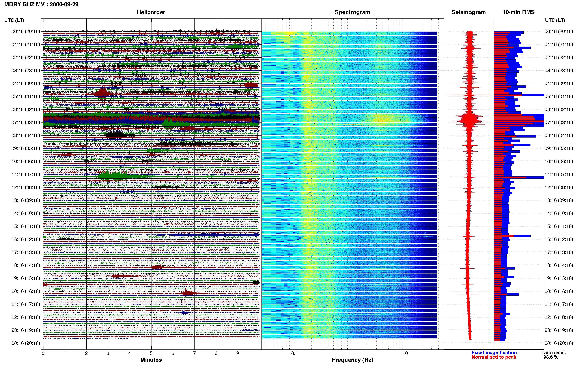Click the left '16:16 (12:16)' time label
This screenshot has height=368, width=588.
(26, 239)
